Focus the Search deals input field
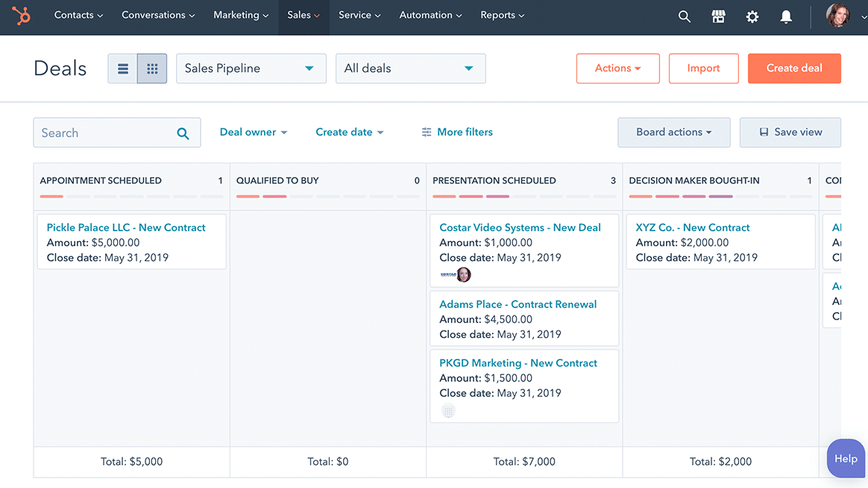The image size is (868, 488). pyautogui.click(x=117, y=132)
